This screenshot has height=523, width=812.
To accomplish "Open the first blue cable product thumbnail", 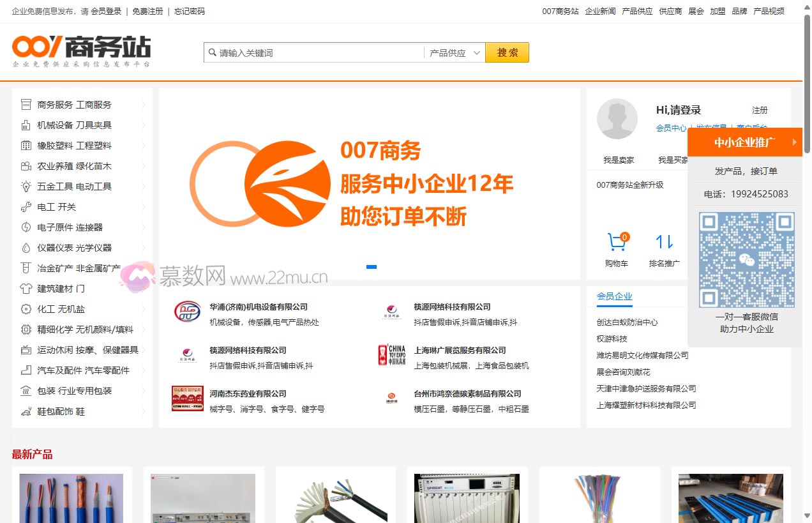I will pyautogui.click(x=71, y=498).
